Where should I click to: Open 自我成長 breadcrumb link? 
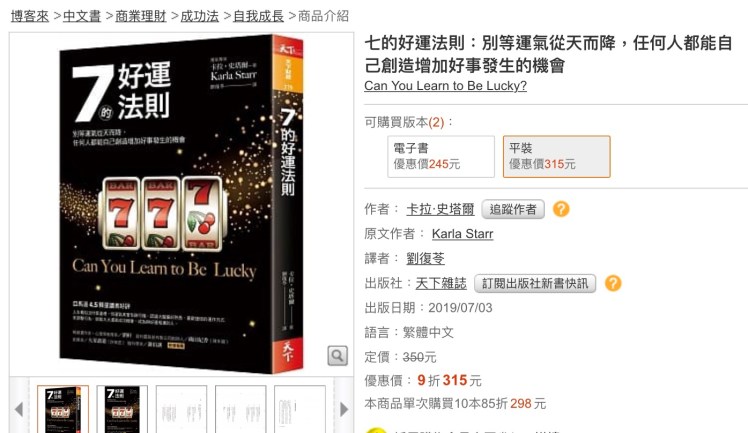click(x=258, y=16)
